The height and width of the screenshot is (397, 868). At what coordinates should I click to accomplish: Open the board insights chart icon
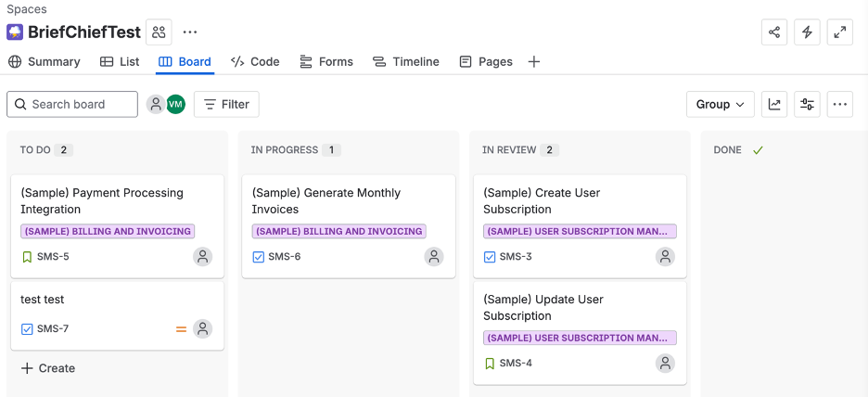pos(774,104)
